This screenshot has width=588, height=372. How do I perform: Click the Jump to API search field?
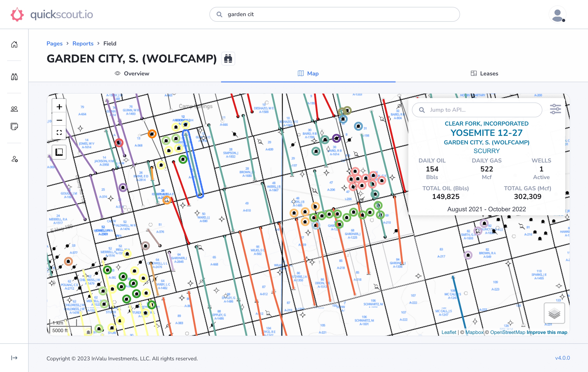click(477, 110)
